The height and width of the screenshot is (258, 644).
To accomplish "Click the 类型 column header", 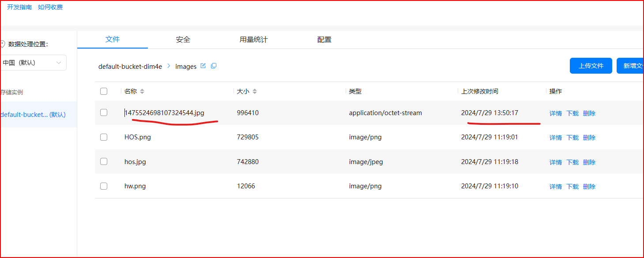I will coord(355,91).
